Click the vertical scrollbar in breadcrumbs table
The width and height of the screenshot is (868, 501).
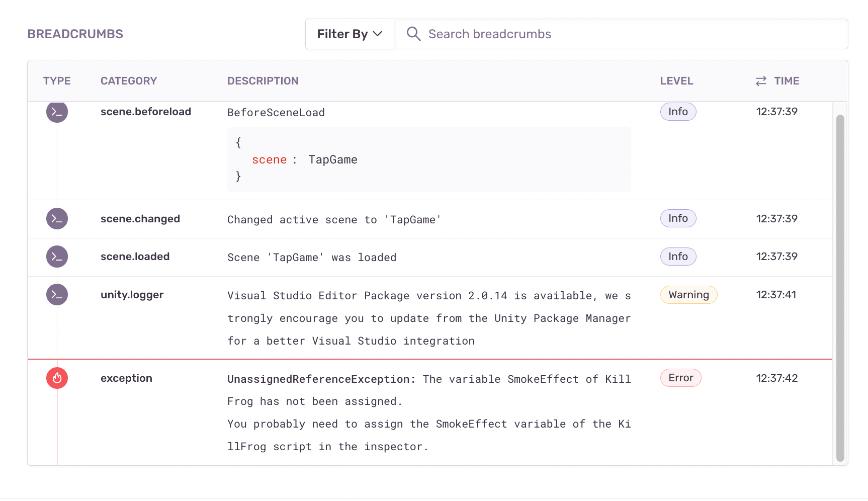tap(840, 287)
